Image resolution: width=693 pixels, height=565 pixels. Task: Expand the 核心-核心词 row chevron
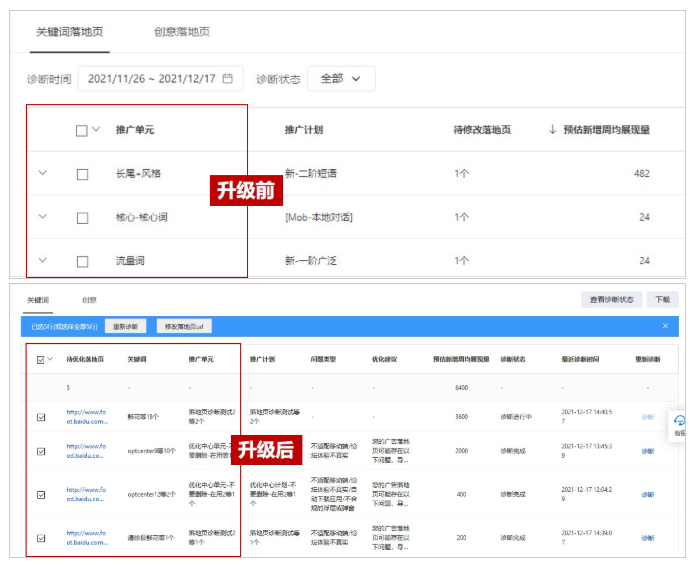pos(42,216)
